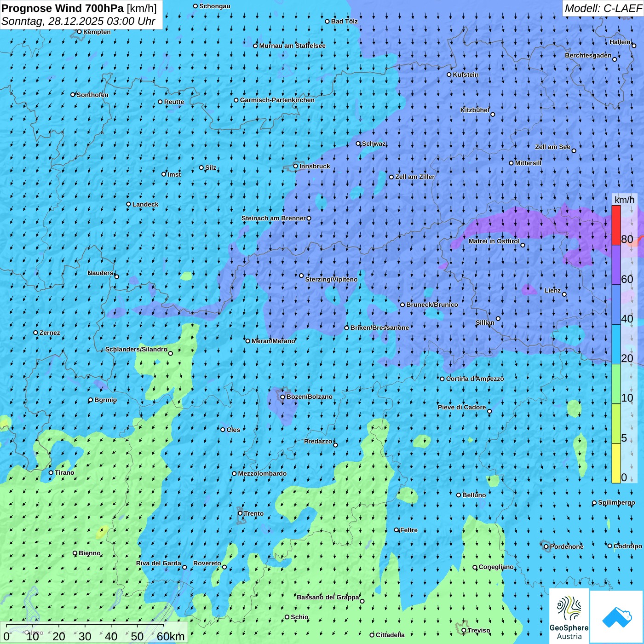Image resolution: width=644 pixels, height=644 pixels.
Task: Click the title "Prognose Wind 700hPa [km/h]"
Action: (79, 8)
